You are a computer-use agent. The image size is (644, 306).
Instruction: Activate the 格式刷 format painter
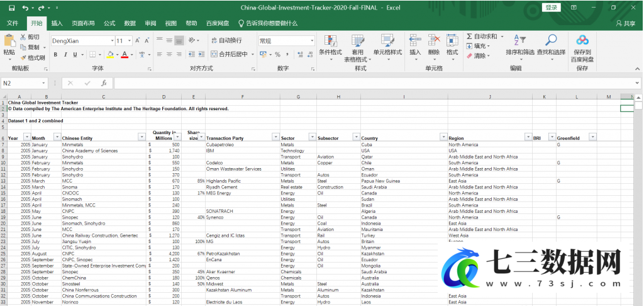(x=33, y=57)
